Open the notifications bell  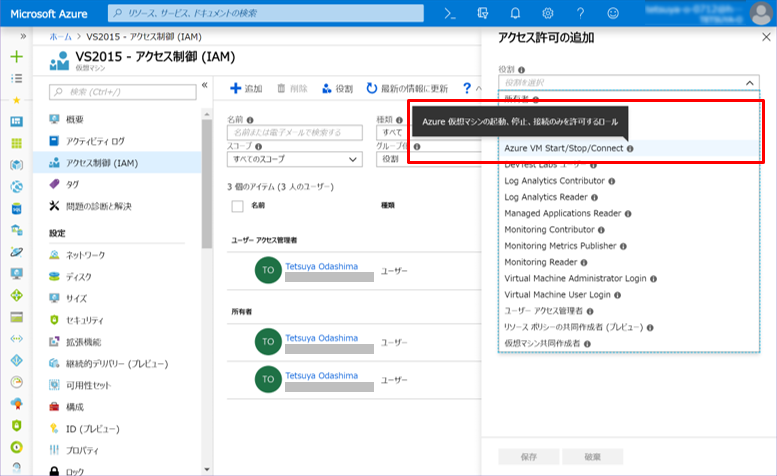[x=515, y=13]
